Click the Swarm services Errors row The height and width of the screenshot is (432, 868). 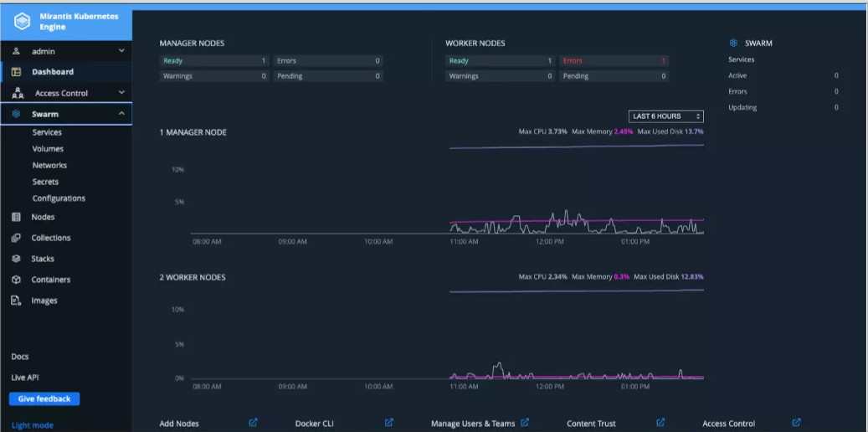point(783,91)
